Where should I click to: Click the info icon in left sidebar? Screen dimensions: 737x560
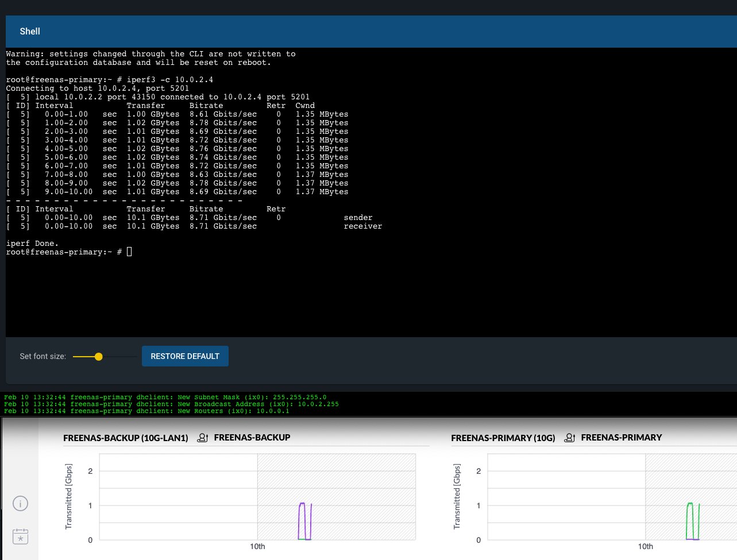[x=21, y=504]
